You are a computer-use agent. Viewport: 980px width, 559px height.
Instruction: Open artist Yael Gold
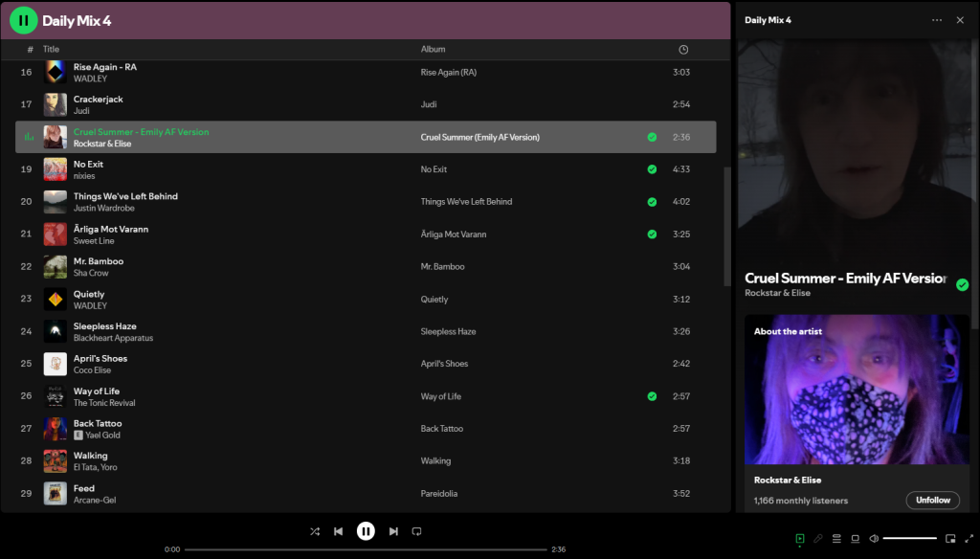coord(102,436)
